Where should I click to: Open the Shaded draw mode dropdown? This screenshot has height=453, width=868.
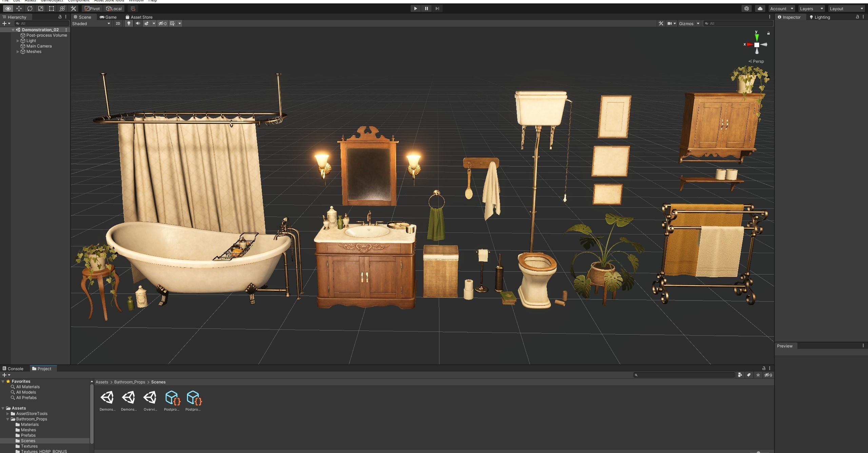(x=91, y=23)
